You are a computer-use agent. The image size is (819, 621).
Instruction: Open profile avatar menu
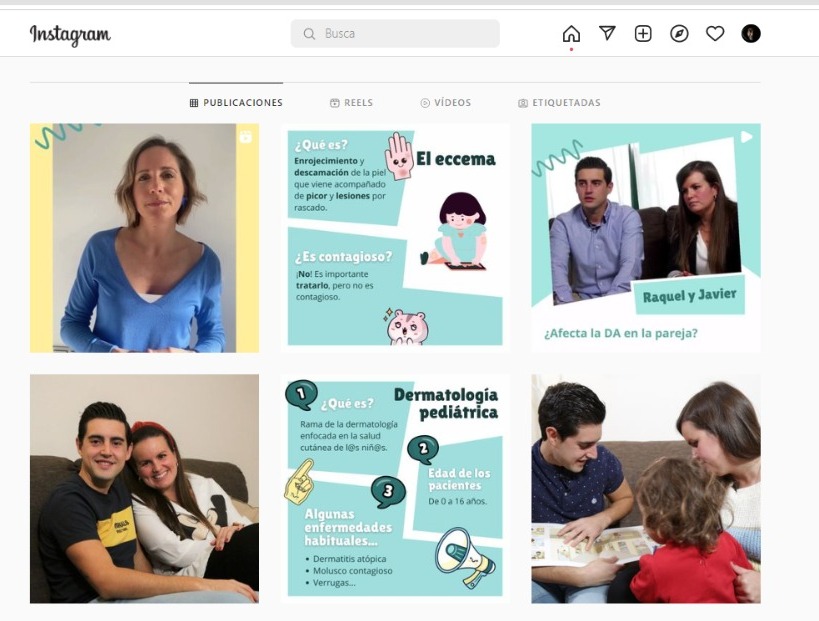pyautogui.click(x=751, y=33)
